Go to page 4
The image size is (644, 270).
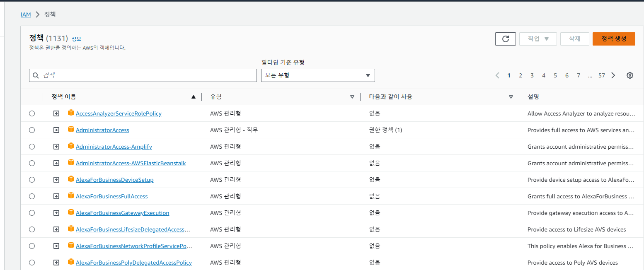(544, 75)
